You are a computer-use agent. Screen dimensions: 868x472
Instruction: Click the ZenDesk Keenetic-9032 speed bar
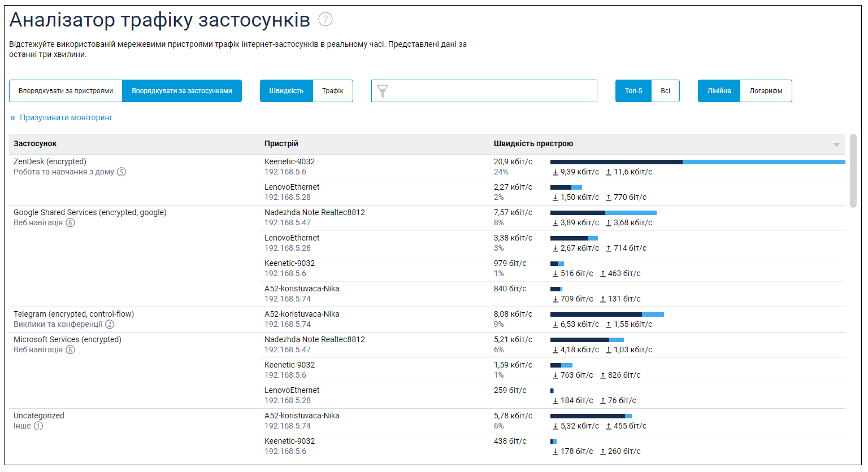click(x=697, y=162)
